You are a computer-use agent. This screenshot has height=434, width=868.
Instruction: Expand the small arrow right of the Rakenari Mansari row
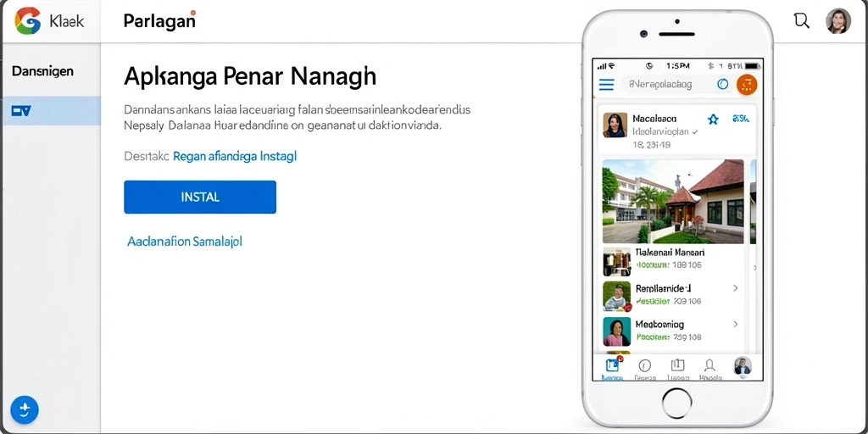[x=755, y=268]
